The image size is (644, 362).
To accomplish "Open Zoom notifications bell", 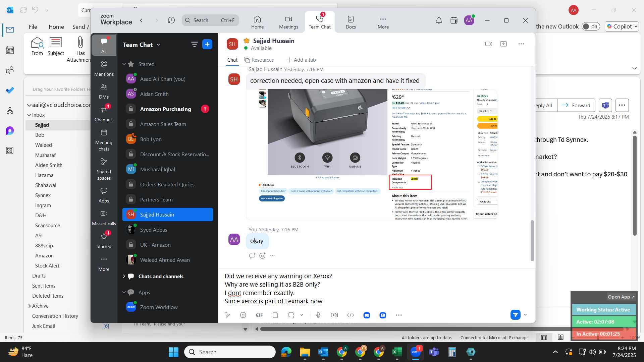I will coord(439,20).
